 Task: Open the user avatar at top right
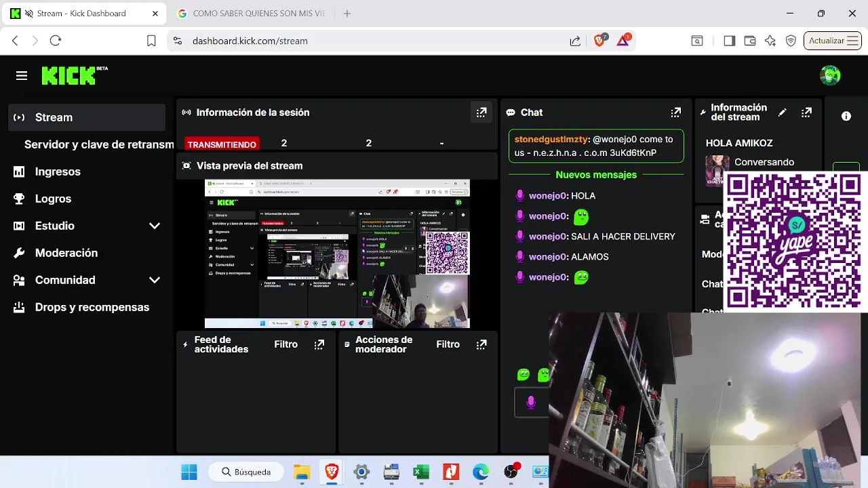click(830, 75)
